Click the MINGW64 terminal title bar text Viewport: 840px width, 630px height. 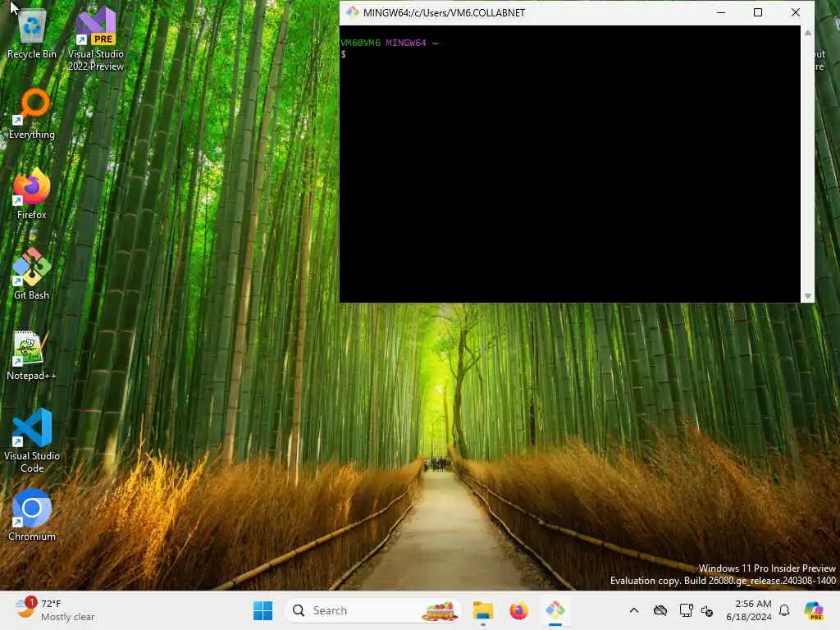point(444,12)
